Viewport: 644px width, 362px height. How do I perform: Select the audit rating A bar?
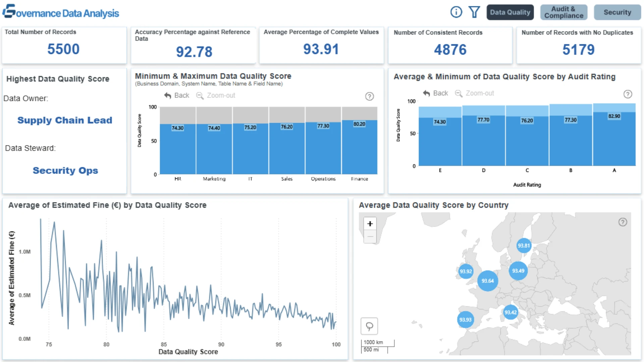[x=614, y=139]
